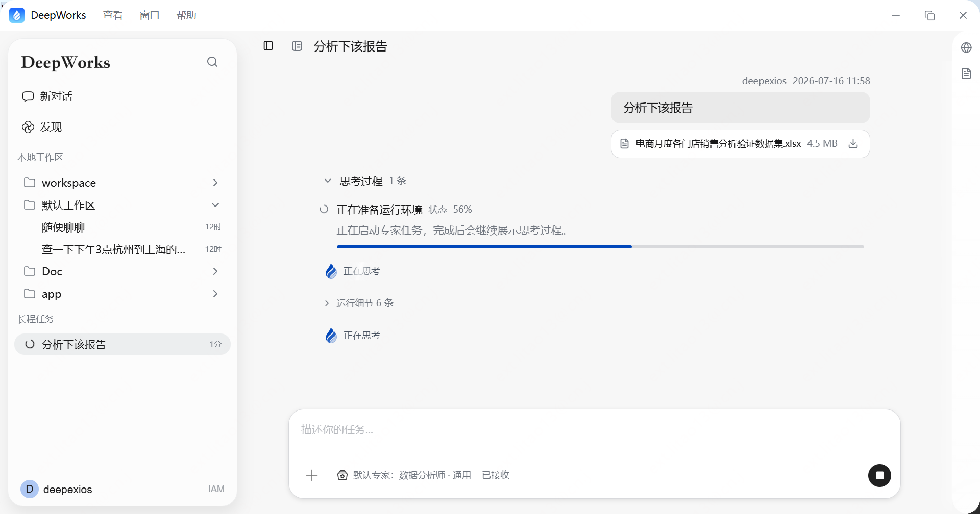The image size is (980, 514).
Task: Open the 随便聊聊 conversation
Action: point(122,227)
